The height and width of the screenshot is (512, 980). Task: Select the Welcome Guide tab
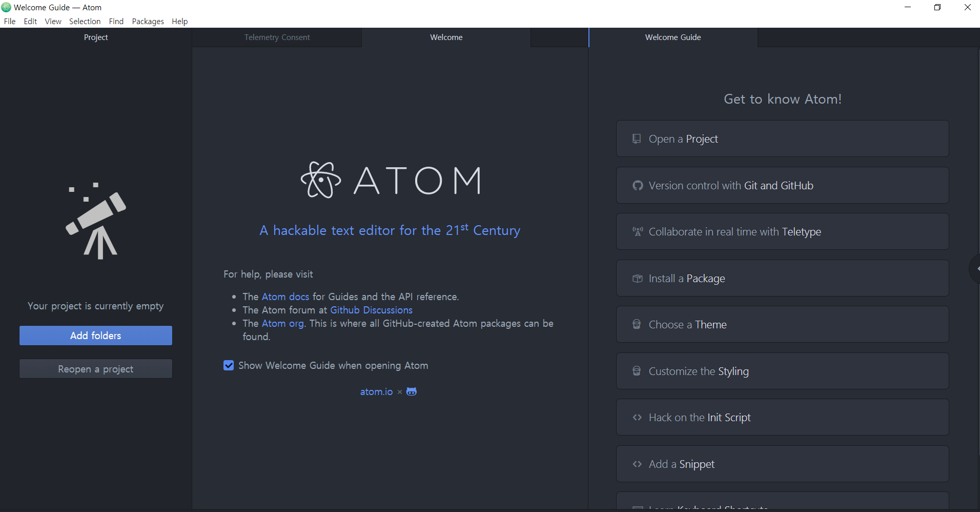pos(673,37)
